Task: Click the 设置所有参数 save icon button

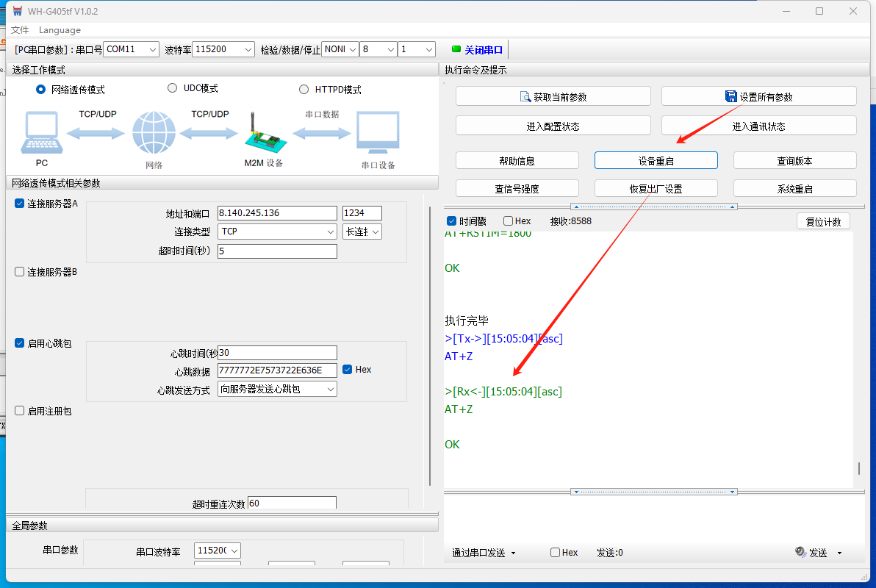Action: pyautogui.click(x=730, y=96)
